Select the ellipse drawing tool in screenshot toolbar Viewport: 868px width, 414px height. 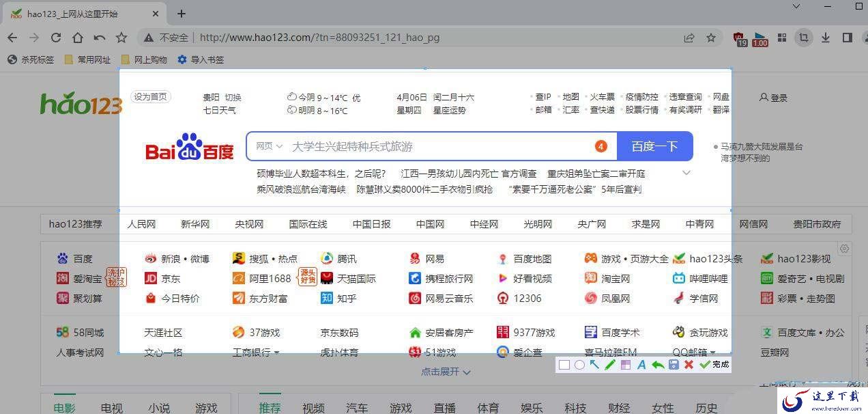579,365
